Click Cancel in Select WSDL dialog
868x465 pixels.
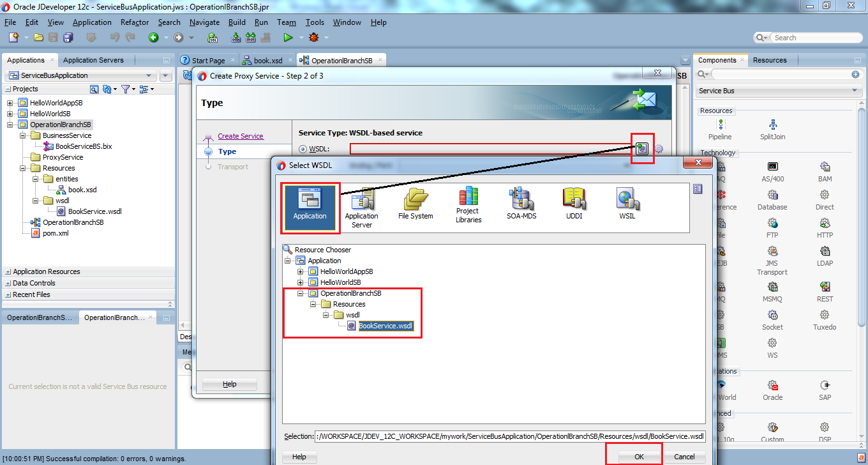[x=684, y=457]
